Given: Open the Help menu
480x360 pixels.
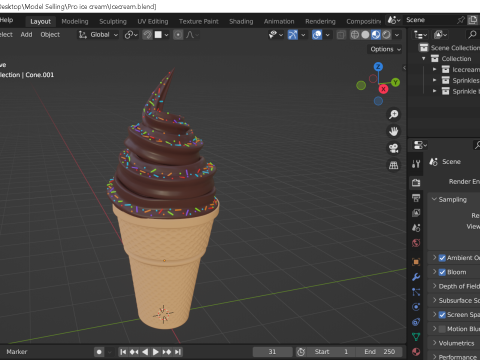Looking at the screenshot, I should coord(6,20).
